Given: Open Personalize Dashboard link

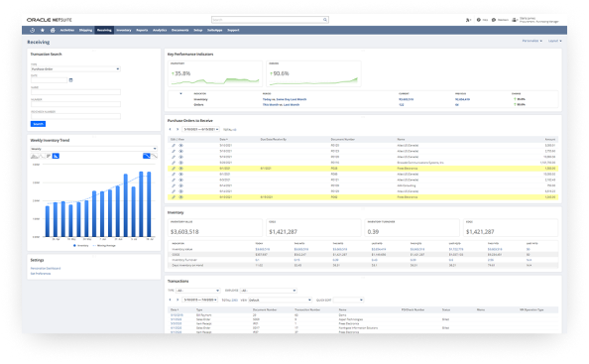Looking at the screenshot, I should coord(46,268).
